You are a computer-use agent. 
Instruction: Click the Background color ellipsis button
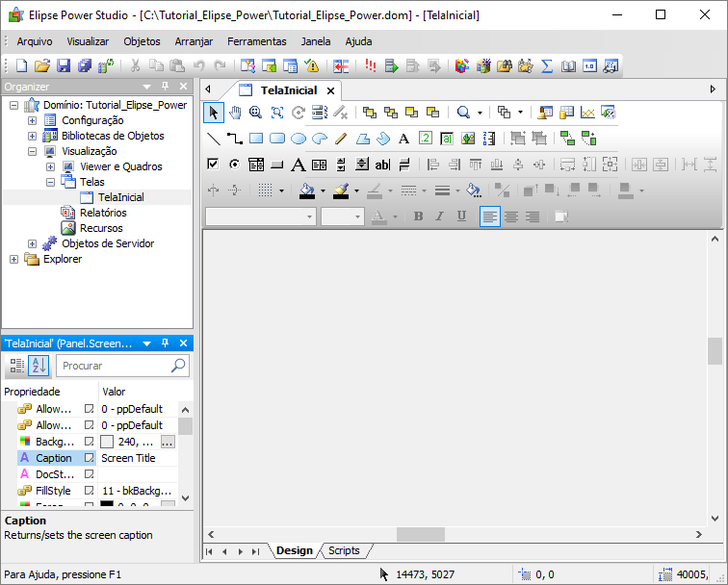point(168,442)
